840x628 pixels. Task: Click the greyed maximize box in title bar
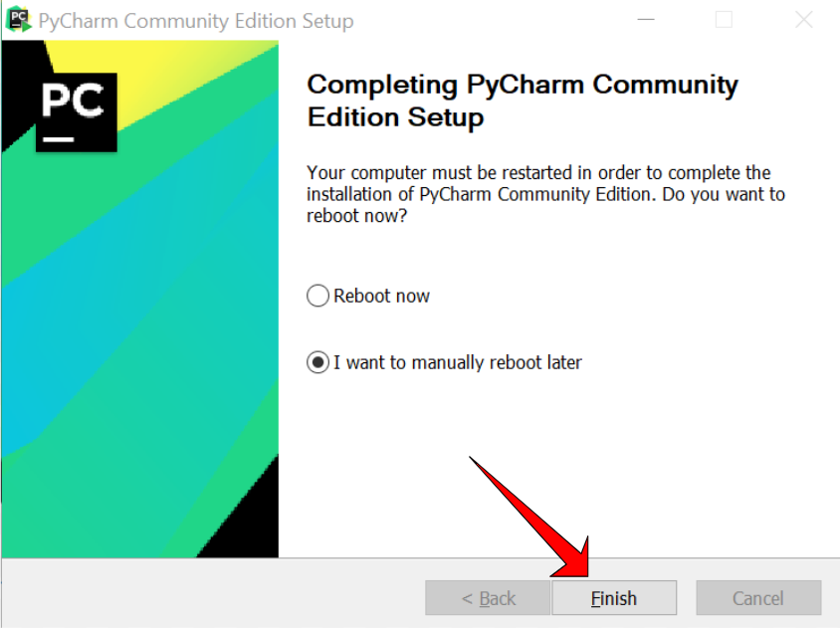(724, 19)
